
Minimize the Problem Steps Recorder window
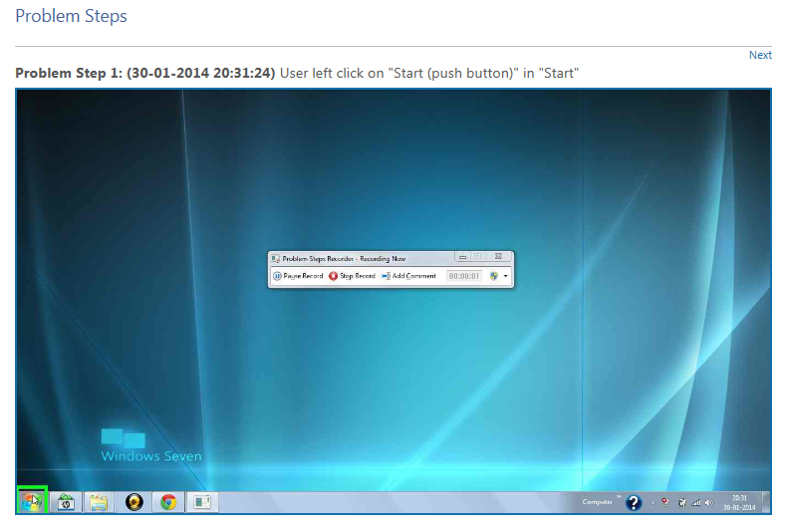pyautogui.click(x=462, y=257)
